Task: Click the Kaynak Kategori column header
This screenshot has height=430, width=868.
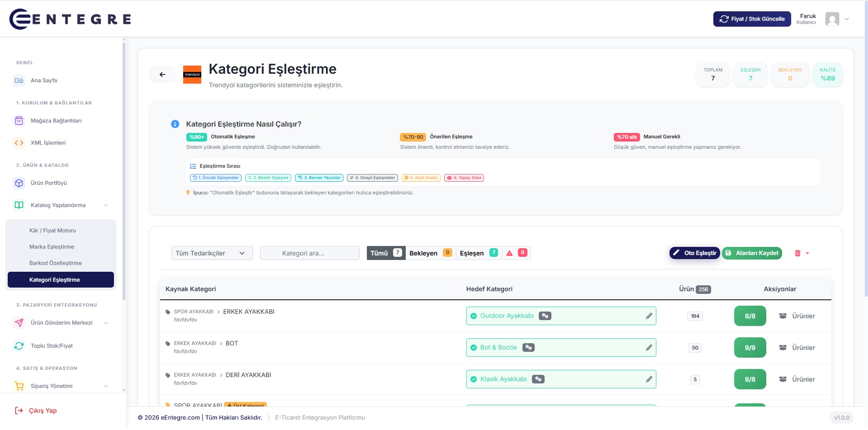Action: 191,289
